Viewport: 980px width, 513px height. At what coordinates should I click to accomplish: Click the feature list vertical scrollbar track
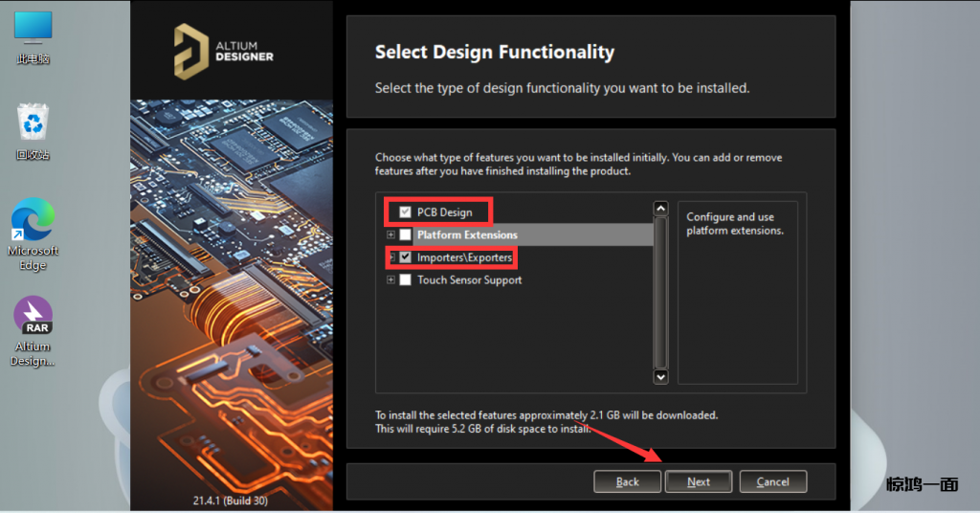(659, 292)
